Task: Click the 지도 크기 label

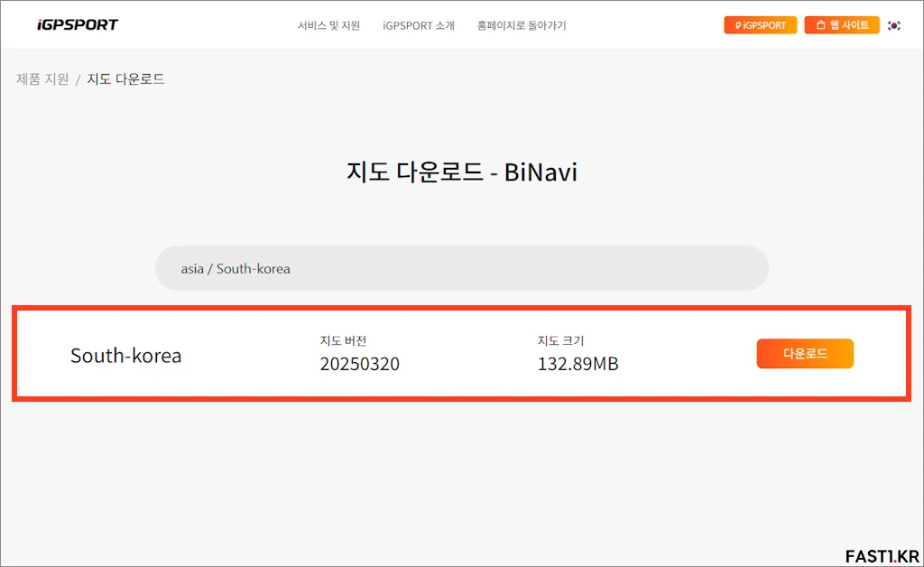Action: (x=561, y=340)
